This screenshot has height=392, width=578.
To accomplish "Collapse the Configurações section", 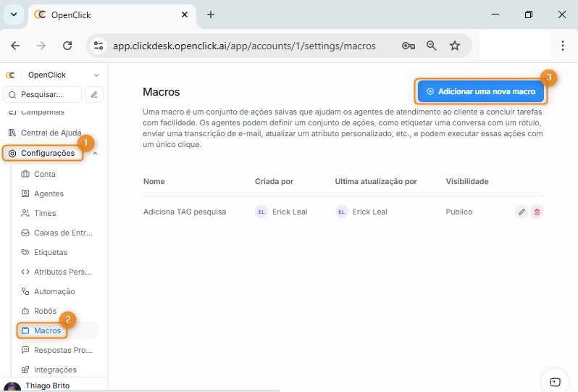I will 96,153.
